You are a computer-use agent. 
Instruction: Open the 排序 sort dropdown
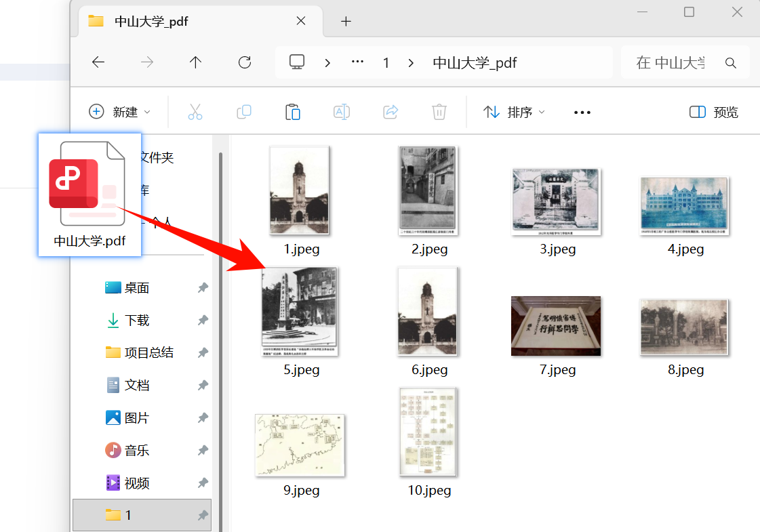513,112
